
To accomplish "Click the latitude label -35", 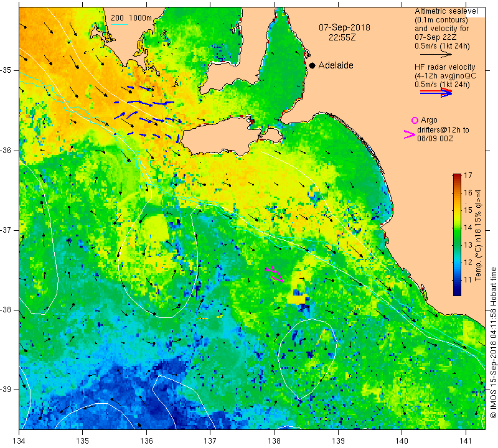I will 6,70.
